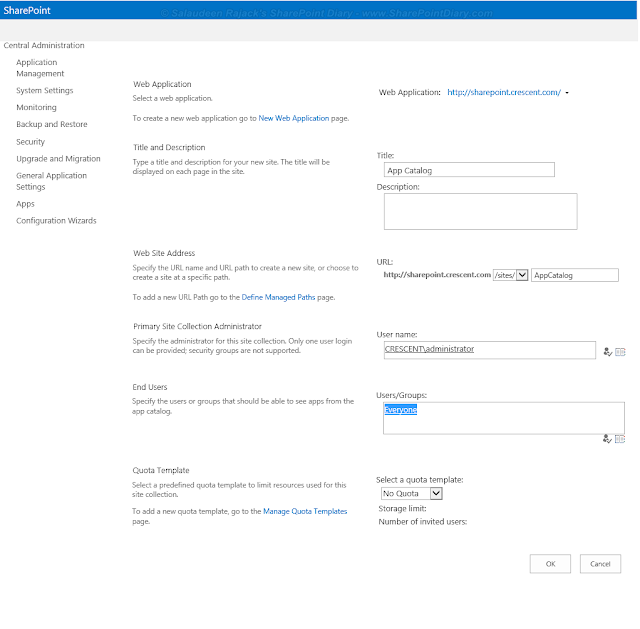The height and width of the screenshot is (629, 640).
Task: Click the Cancel button
Action: click(x=600, y=564)
